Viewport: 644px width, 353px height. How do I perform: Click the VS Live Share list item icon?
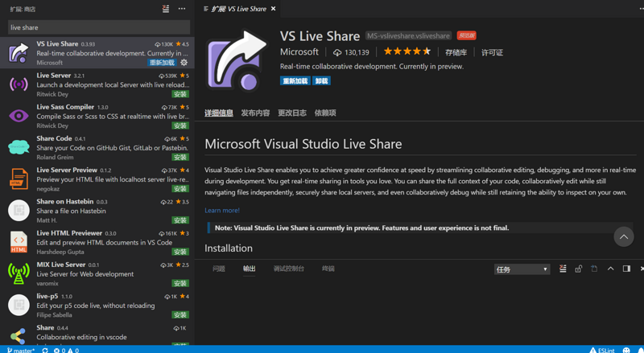[x=19, y=53]
